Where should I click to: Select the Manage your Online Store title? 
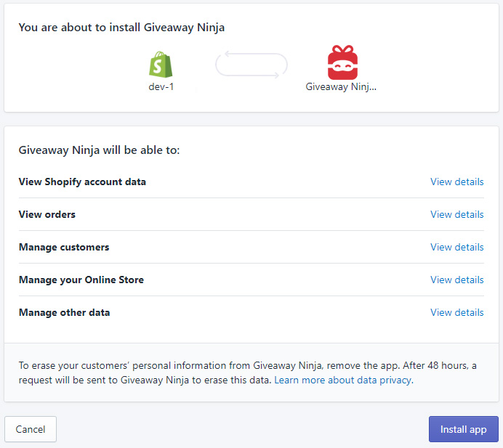click(81, 280)
